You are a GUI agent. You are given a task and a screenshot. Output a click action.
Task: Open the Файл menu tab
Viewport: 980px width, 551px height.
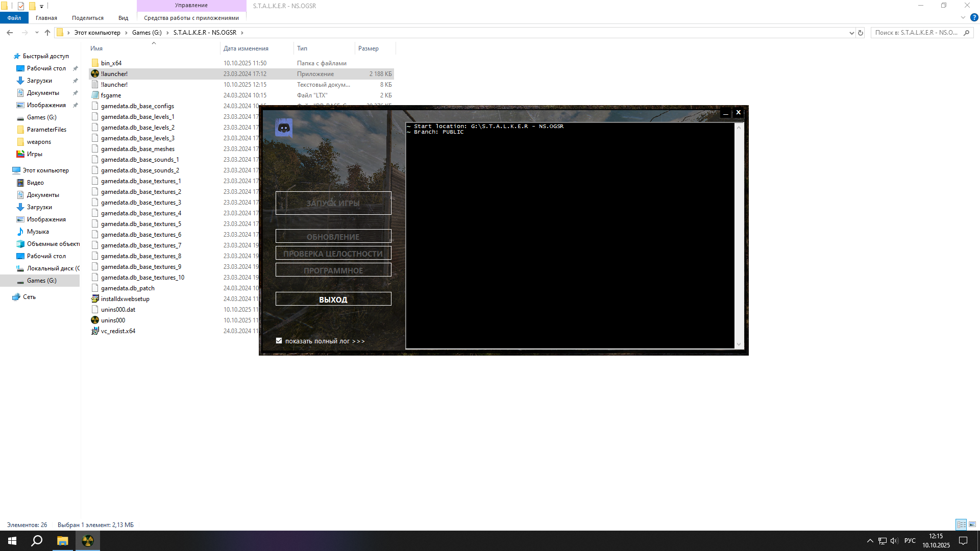[14, 18]
